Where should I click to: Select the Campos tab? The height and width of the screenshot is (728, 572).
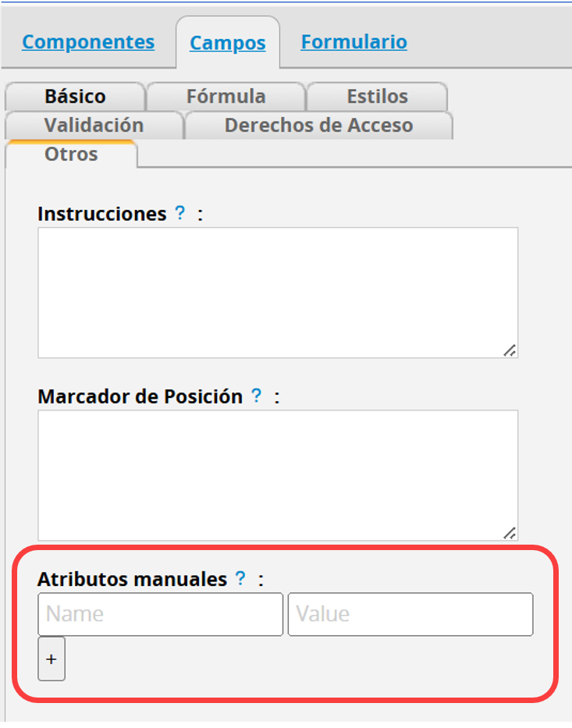click(x=228, y=43)
